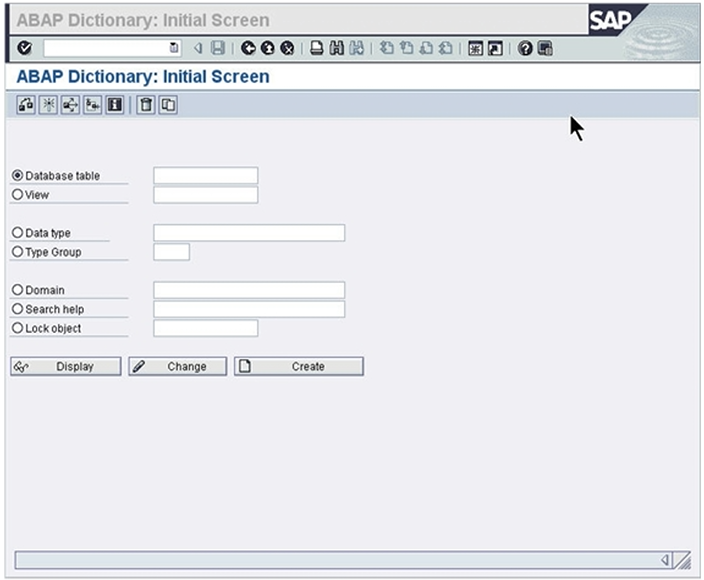This screenshot has width=704, height=580.
Task: Click the red Cancel icon in toolbar
Action: point(287,48)
